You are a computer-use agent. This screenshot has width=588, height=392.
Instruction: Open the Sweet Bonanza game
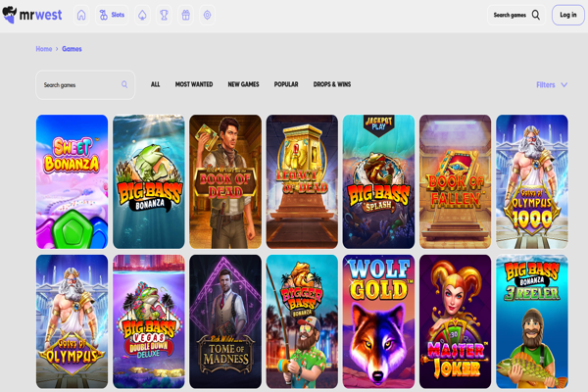72,181
